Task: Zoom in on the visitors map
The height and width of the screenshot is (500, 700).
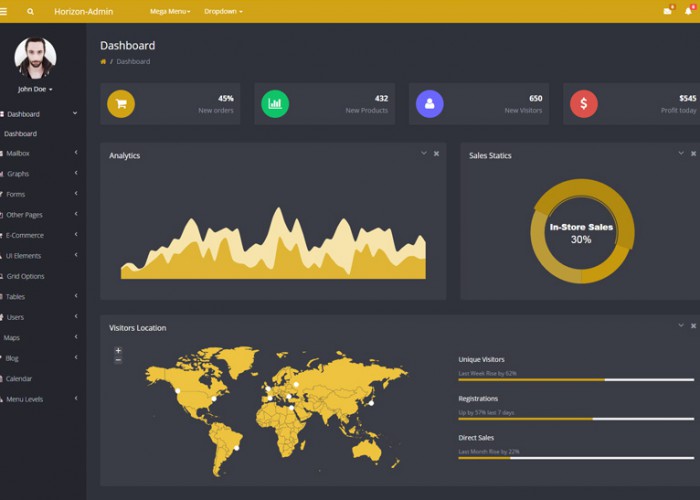Action: click(118, 350)
